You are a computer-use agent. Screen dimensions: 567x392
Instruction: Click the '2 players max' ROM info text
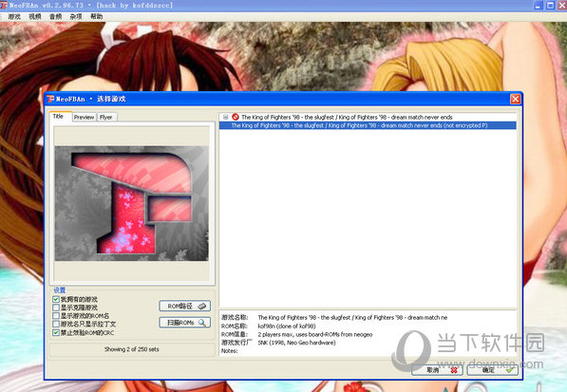coord(315,334)
